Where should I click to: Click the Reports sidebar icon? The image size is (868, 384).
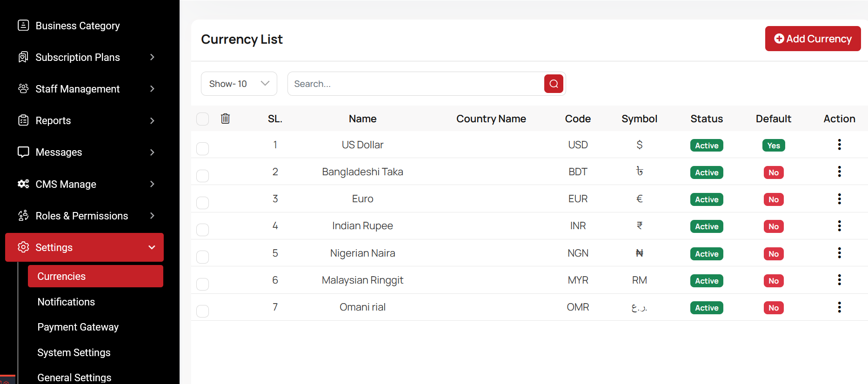click(23, 120)
